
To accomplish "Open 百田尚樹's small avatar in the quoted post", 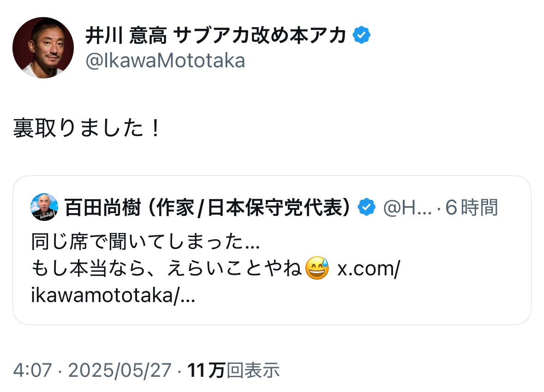I will pos(44,207).
